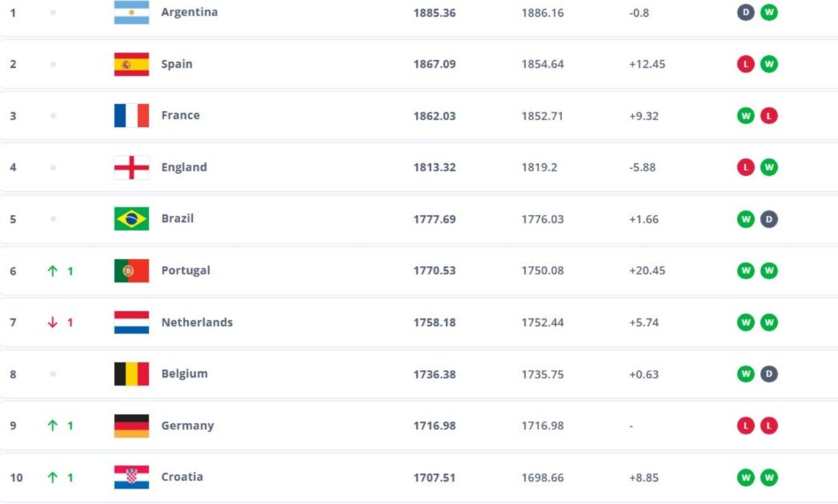Click Argentina's grey D draw badge
The image size is (838, 504).
click(746, 13)
